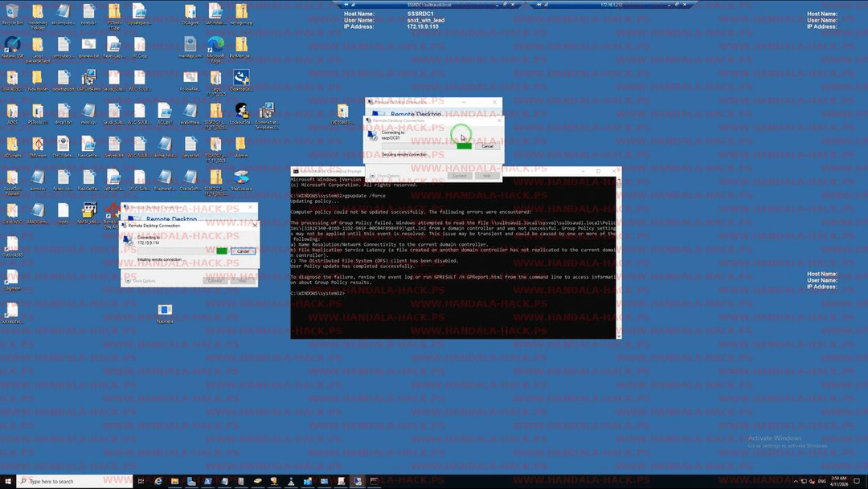868x489 pixels.
Task: Click the SSSRDC1 remote session connection bar
Action: (429, 4)
